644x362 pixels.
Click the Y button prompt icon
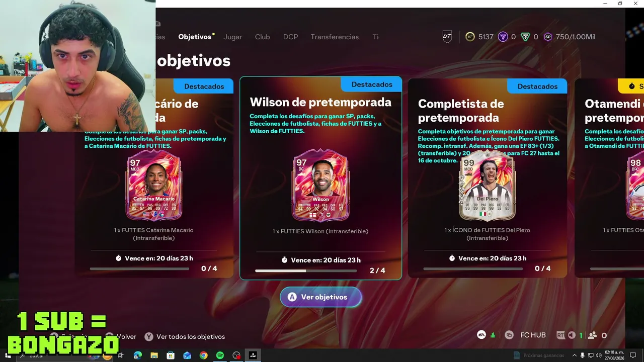(x=149, y=336)
